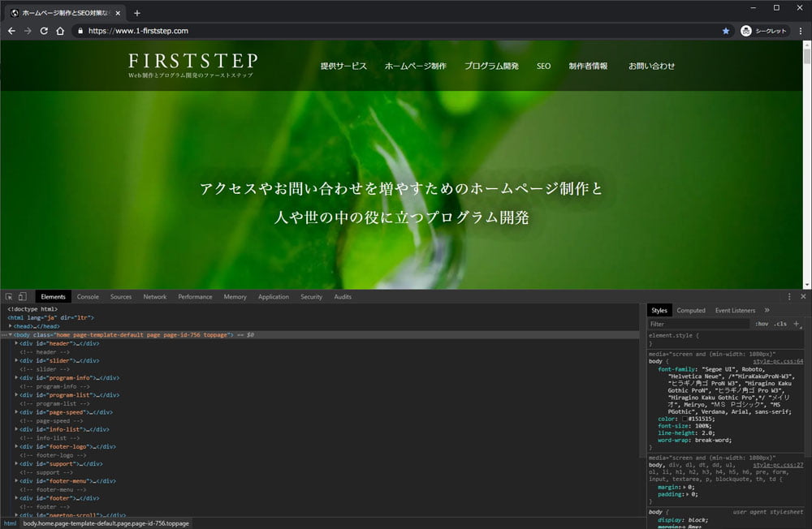Image resolution: width=812 pixels, height=529 pixels.
Task: Expand the padding shorthand triangle
Action: 688,494
